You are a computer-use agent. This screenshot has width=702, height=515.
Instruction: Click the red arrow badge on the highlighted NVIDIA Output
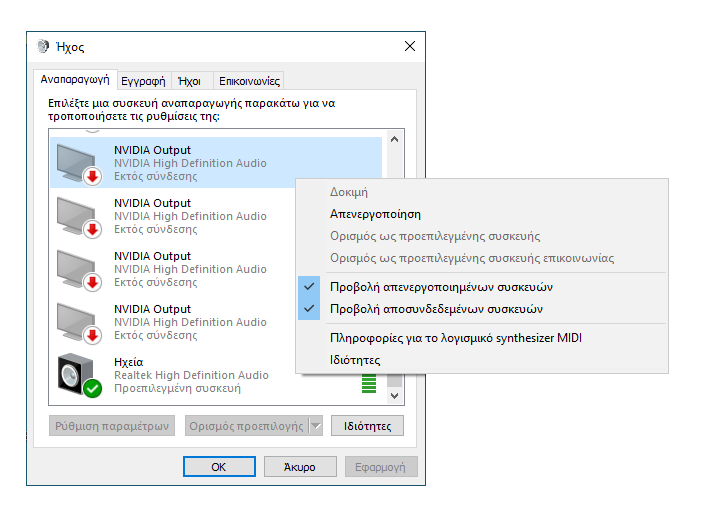(x=93, y=176)
